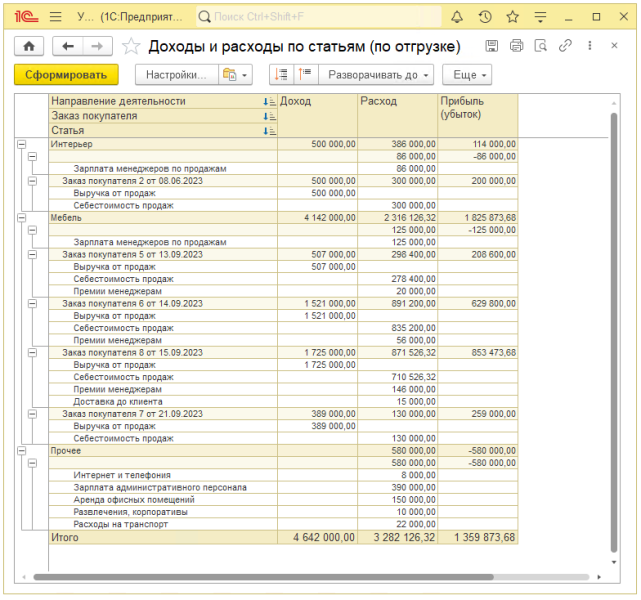Open the history clock icon
The width and height of the screenshot is (641, 600).
click(x=485, y=17)
